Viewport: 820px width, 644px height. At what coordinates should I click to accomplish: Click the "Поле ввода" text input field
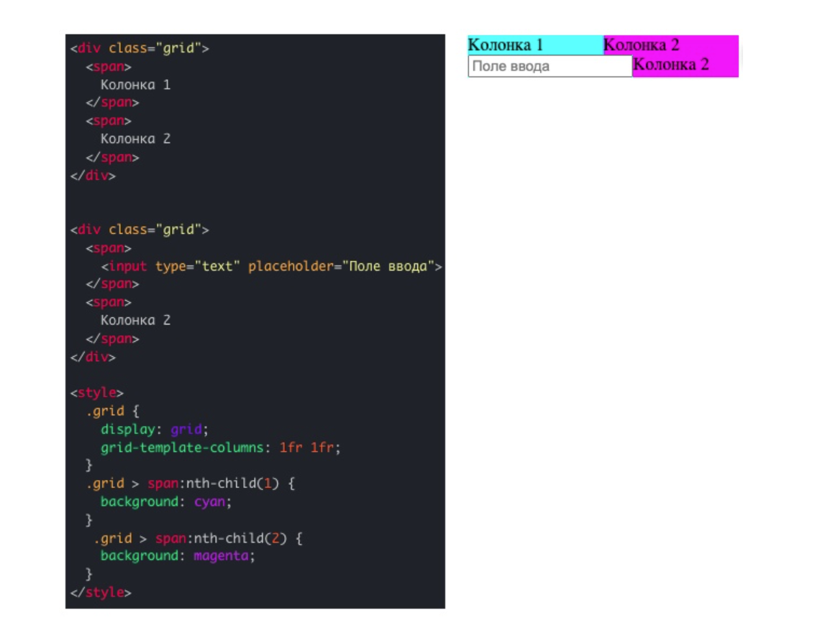pos(550,66)
